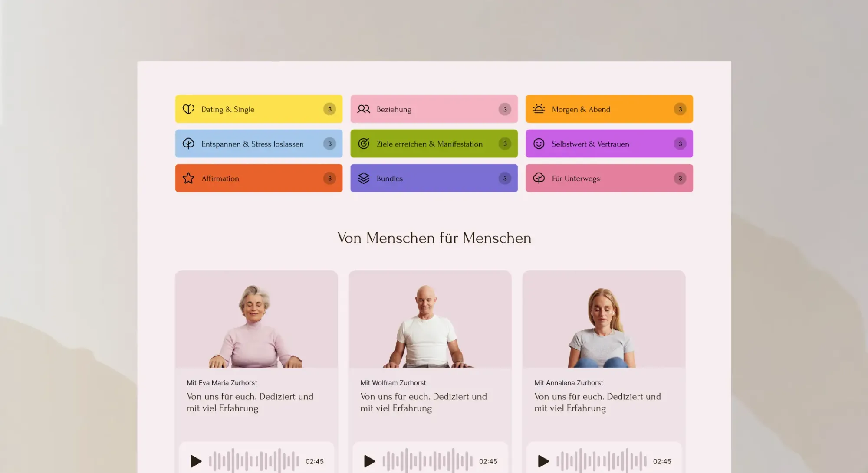
Task: Click the photo of Wolfram Zurhorst
Action: (430, 319)
